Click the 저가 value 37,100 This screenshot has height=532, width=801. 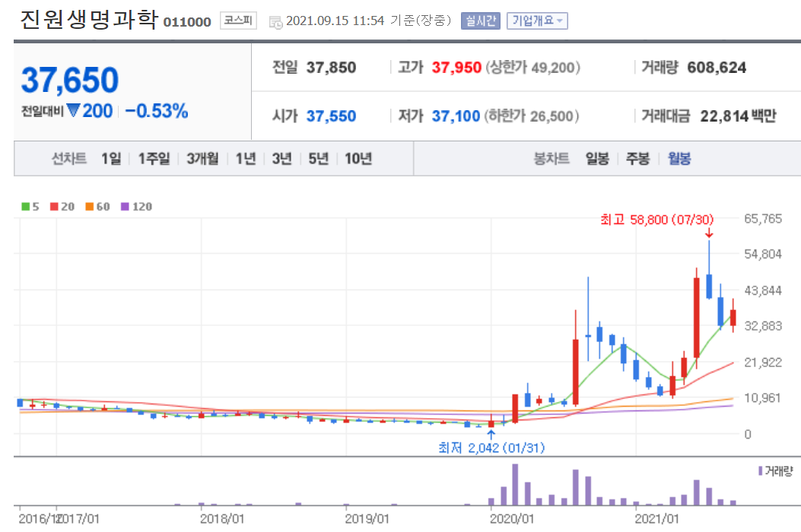[456, 116]
